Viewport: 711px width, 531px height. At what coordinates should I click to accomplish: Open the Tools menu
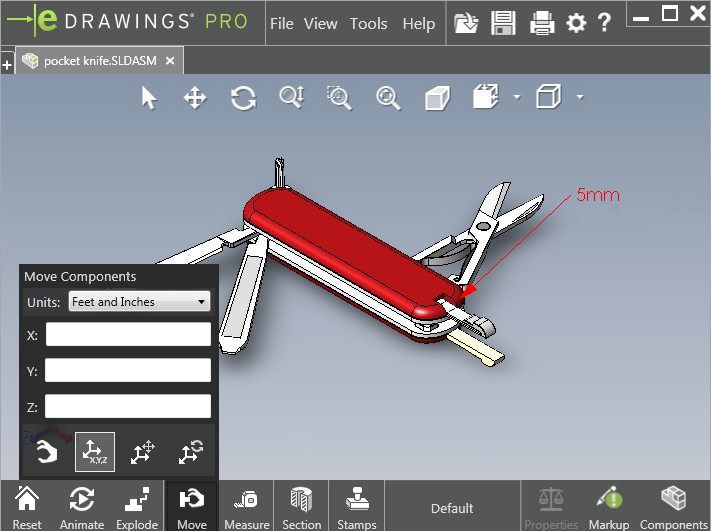[368, 23]
